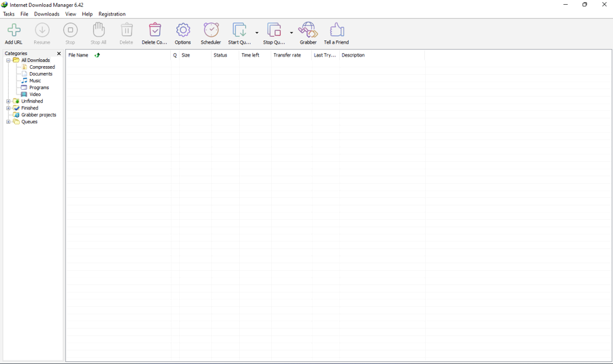Open Options via the gear icon

click(183, 30)
